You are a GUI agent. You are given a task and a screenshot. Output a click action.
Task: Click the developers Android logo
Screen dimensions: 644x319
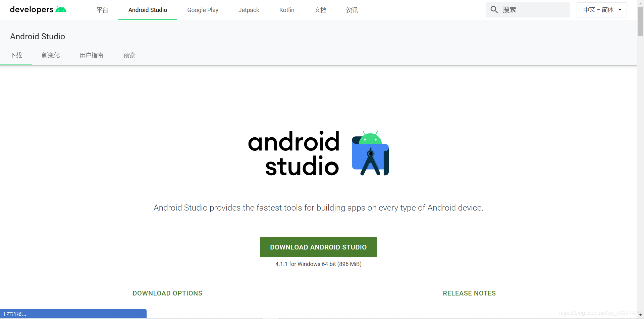[x=38, y=9]
